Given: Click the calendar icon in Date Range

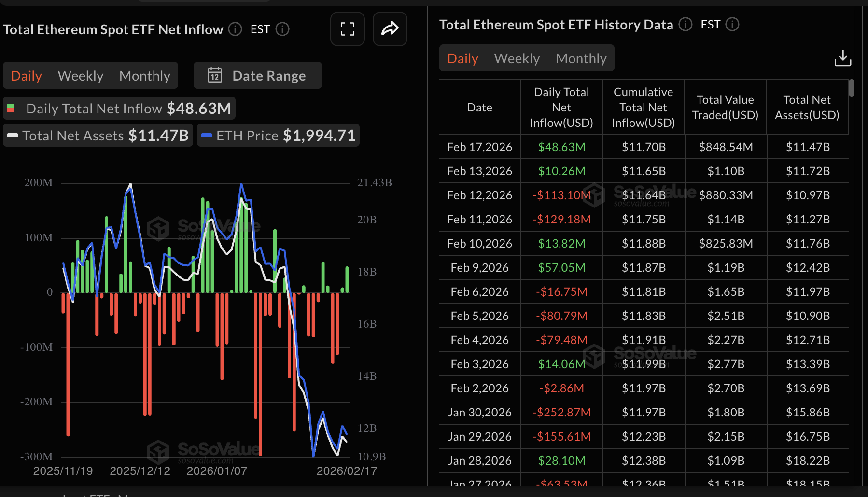Looking at the screenshot, I should 215,75.
